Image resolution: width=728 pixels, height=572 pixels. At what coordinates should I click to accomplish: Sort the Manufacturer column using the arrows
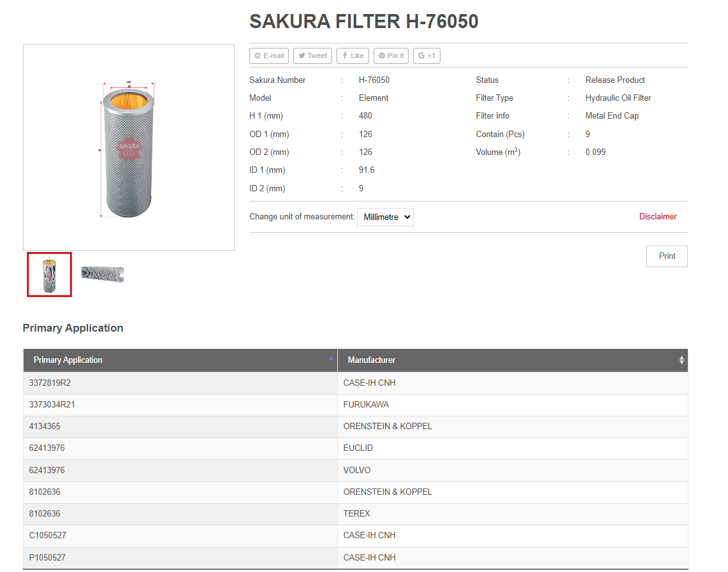click(x=681, y=360)
